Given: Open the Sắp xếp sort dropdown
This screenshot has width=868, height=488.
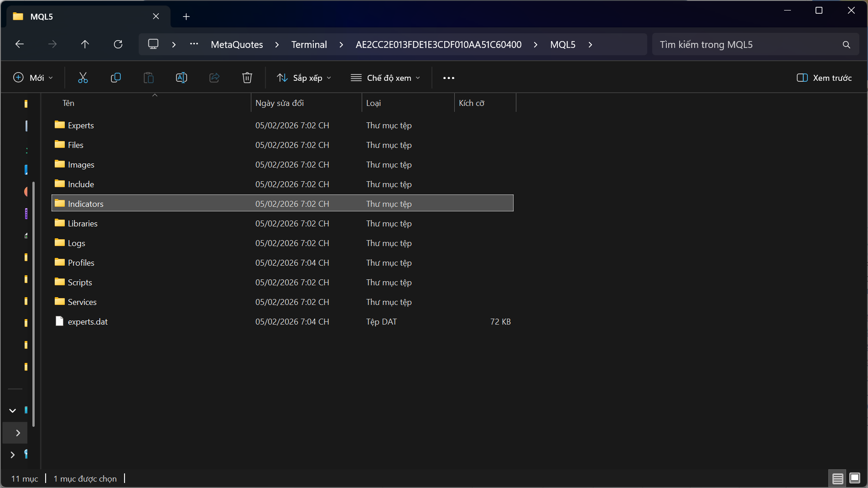Looking at the screenshot, I should (304, 78).
